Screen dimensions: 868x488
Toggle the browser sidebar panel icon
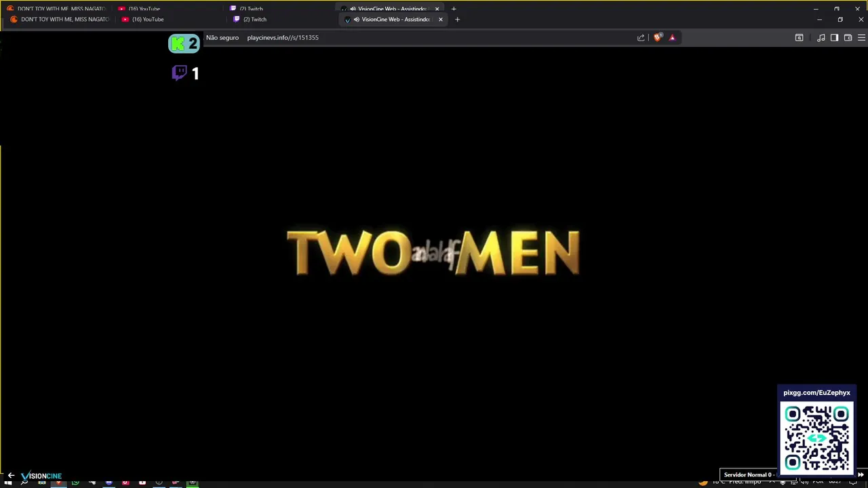point(834,37)
